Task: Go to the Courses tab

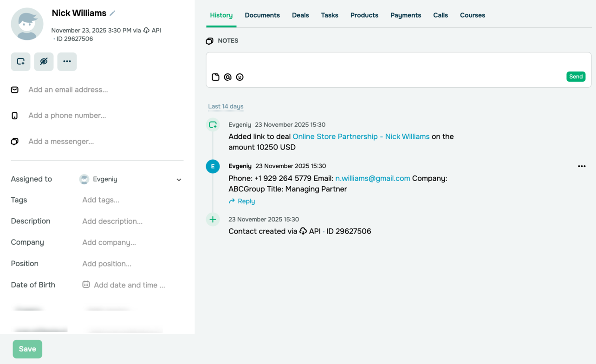Action: [473, 15]
